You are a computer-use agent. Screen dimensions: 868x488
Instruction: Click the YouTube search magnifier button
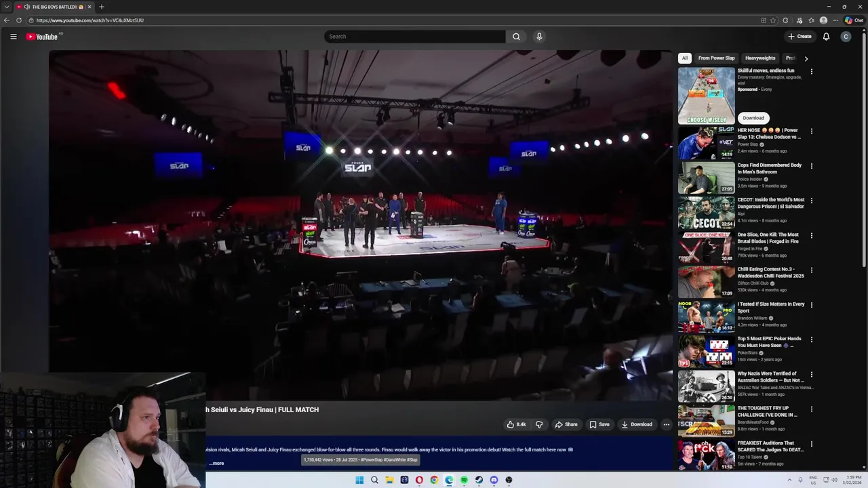click(516, 37)
